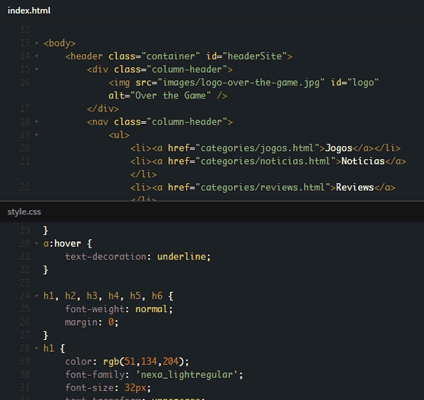Focus the style.css pane header
This screenshot has height=400, width=424.
[212, 212]
